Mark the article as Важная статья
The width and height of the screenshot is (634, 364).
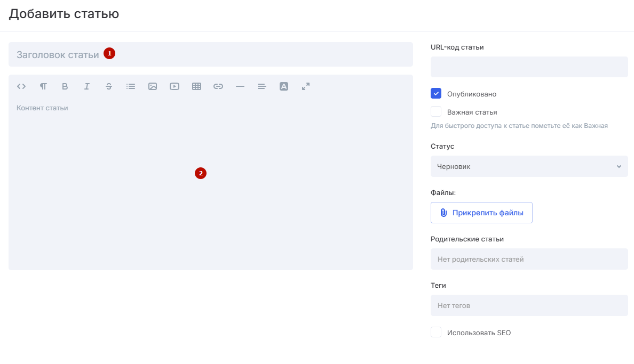(436, 112)
